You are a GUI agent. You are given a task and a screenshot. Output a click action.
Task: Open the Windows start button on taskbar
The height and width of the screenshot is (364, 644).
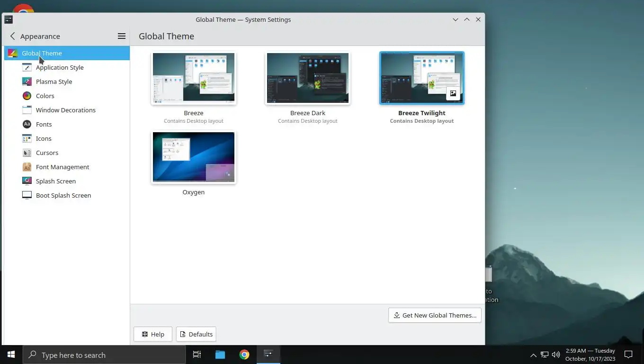click(11, 355)
